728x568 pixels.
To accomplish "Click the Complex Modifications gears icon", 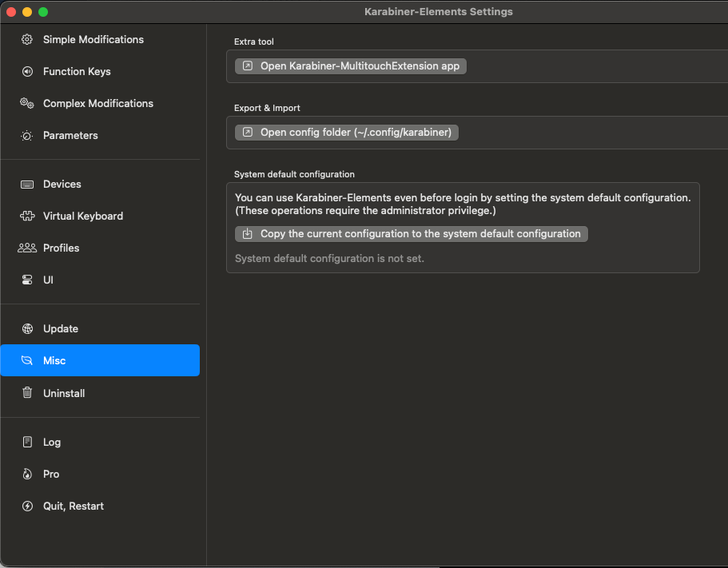I will (27, 103).
